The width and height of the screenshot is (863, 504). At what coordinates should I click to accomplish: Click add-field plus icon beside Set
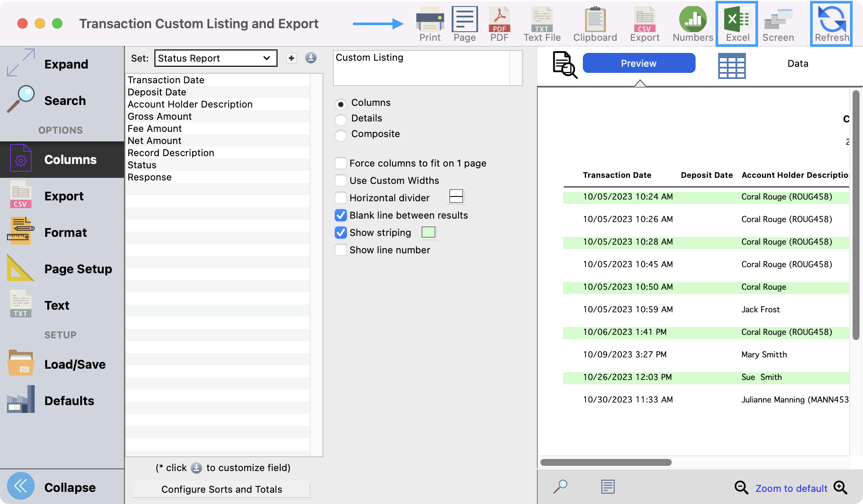[291, 58]
